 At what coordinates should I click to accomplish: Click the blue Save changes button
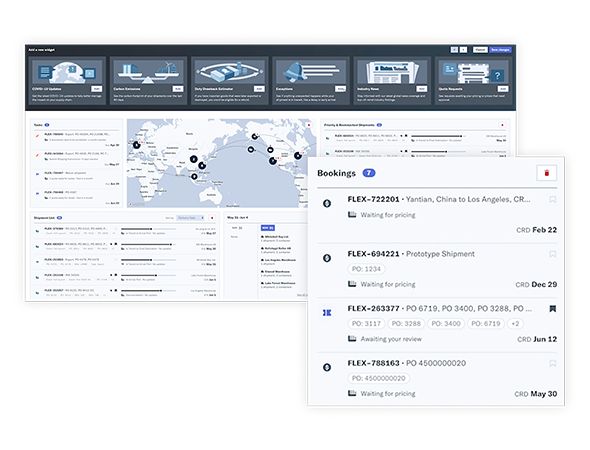[500, 50]
